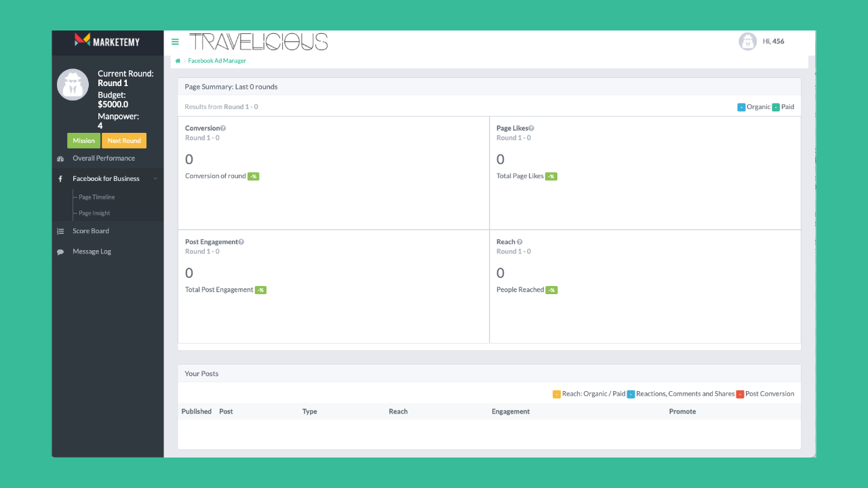Image resolution: width=868 pixels, height=488 pixels.
Task: Click the Message Log chat icon
Action: pos(60,251)
